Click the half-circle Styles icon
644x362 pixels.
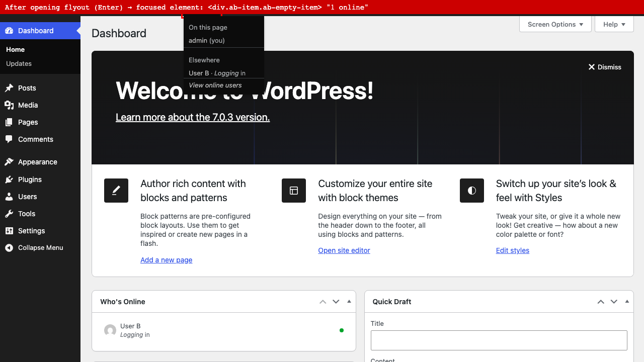(x=472, y=191)
